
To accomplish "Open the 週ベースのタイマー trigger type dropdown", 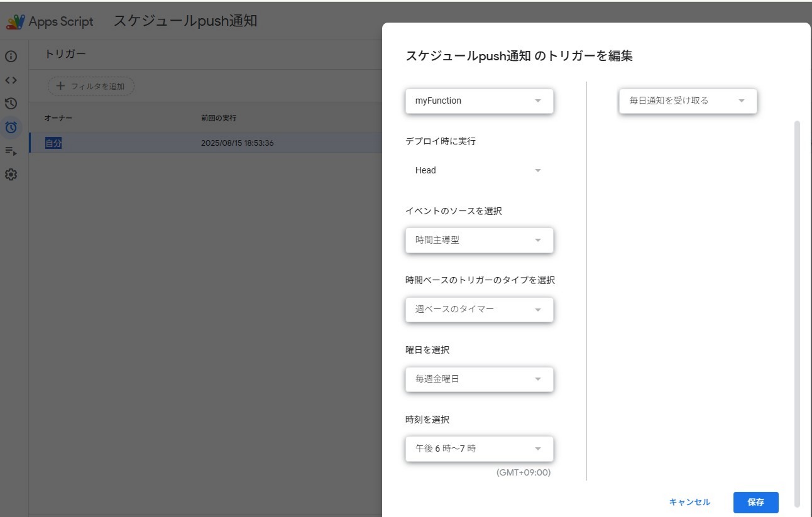I will tap(479, 309).
